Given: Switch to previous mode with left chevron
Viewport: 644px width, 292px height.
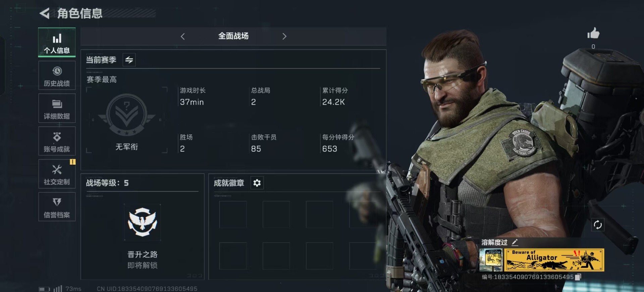Looking at the screenshot, I should [x=183, y=36].
